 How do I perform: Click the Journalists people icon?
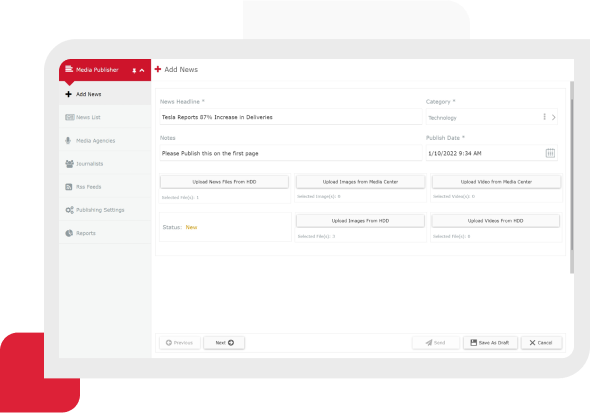(69, 164)
